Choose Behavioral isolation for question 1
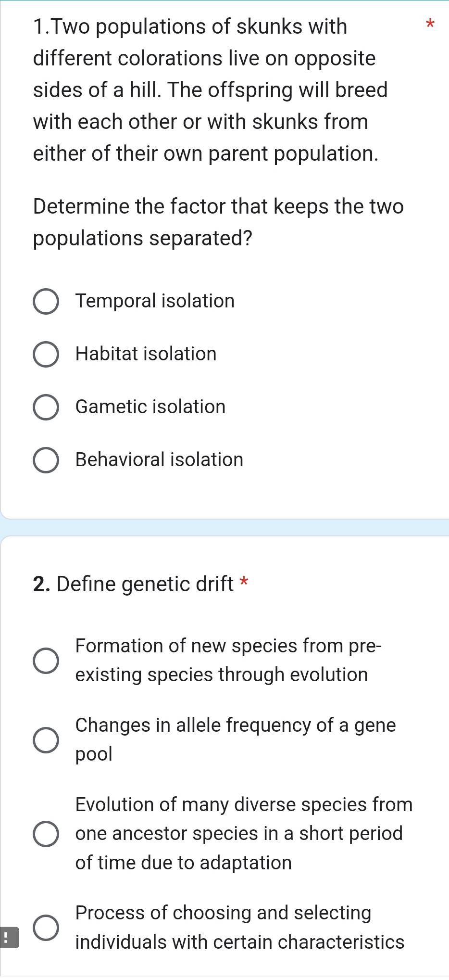 [x=159, y=459]
